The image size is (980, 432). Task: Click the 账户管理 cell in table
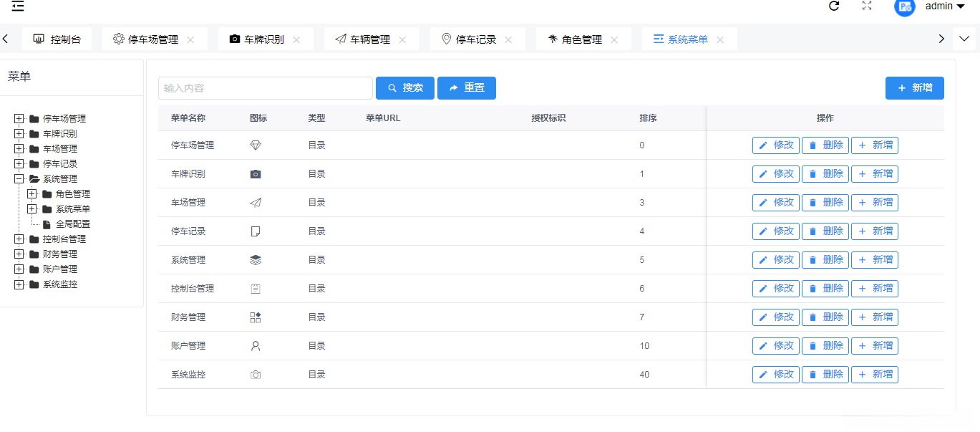tap(188, 346)
